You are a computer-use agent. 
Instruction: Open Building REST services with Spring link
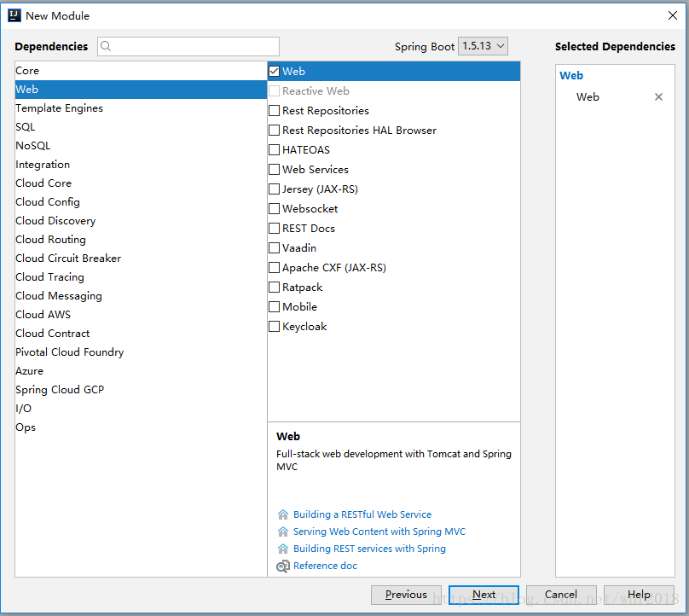coord(369,549)
